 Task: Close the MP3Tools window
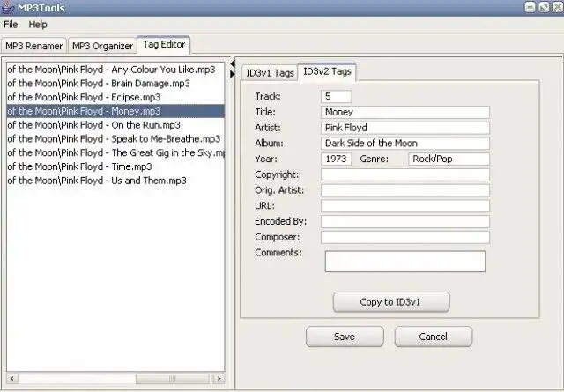pos(558,7)
